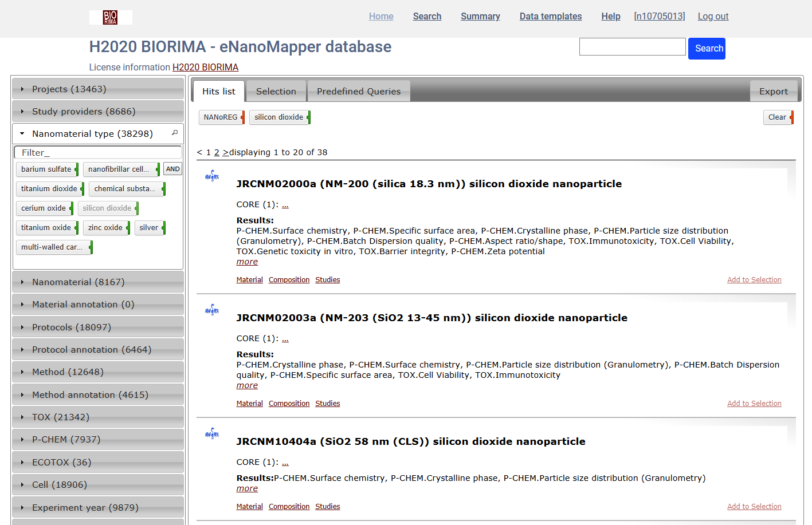Open the Predefined Queries tab
812x525 pixels.
click(x=358, y=92)
